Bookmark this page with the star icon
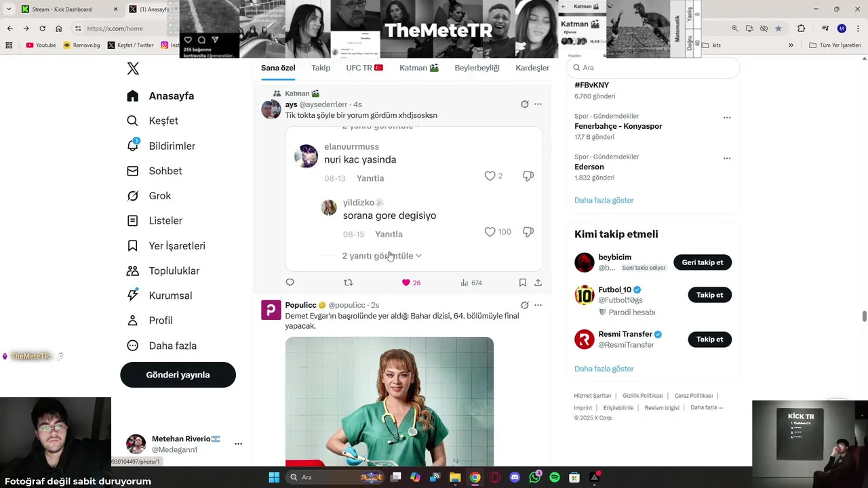This screenshot has height=488, width=868. 778,28
